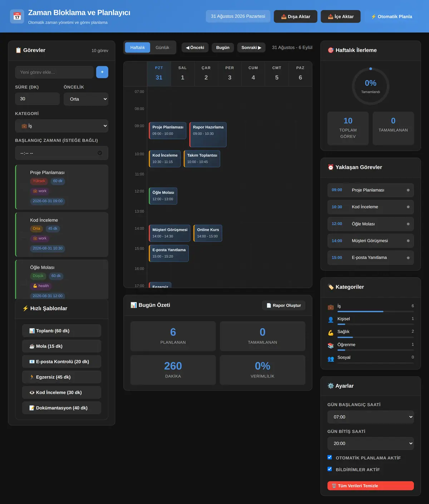
Task: Toggle the Otomatik Planlama Aktif checkbox
Action: tap(330, 457)
